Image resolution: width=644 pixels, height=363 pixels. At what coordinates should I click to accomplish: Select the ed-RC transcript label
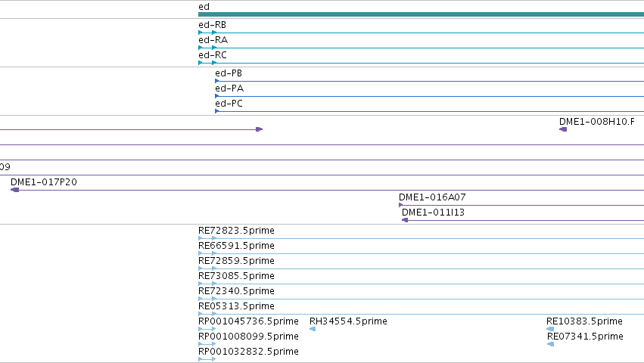click(x=213, y=55)
